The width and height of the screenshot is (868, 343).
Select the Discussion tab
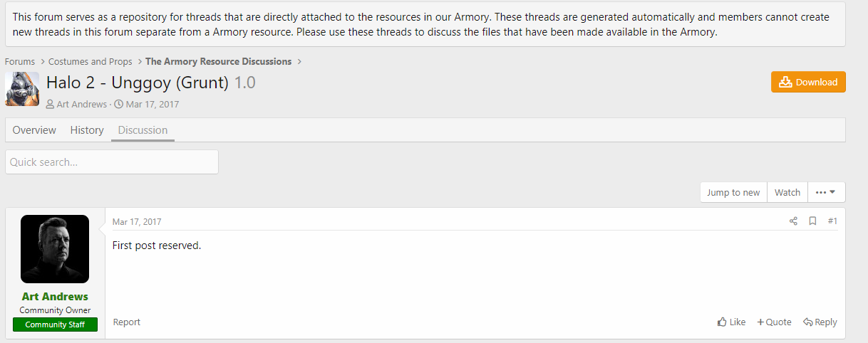(x=143, y=130)
